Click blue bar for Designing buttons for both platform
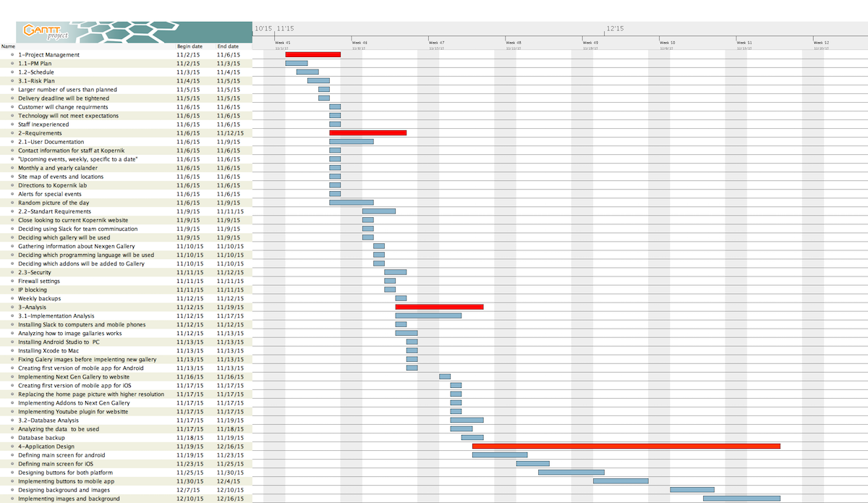Image resolution: width=868 pixels, height=503 pixels. coord(571,472)
